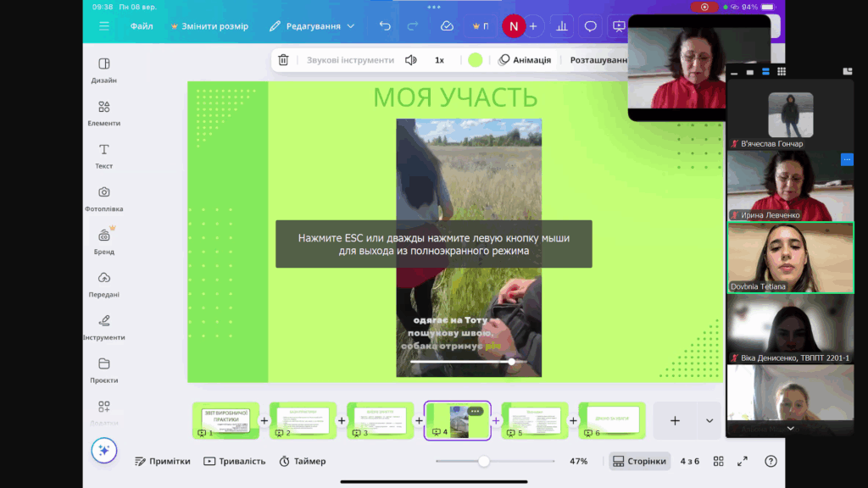Click the Canva magic assistant sparkle button

104,450
